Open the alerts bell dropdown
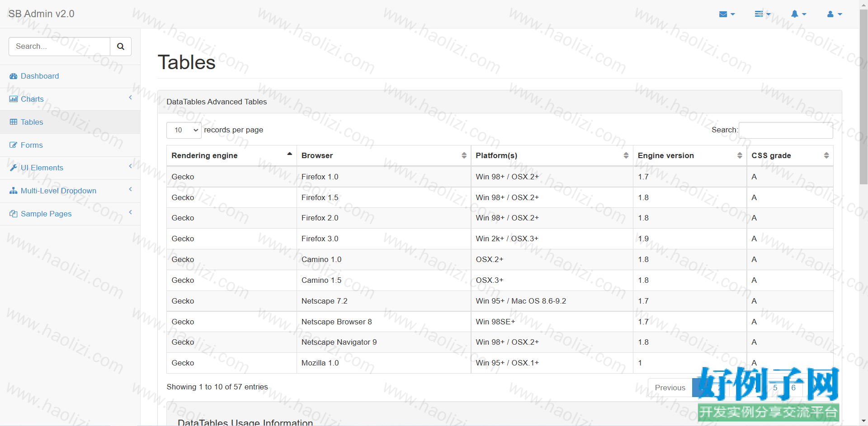The image size is (868, 426). pos(798,14)
